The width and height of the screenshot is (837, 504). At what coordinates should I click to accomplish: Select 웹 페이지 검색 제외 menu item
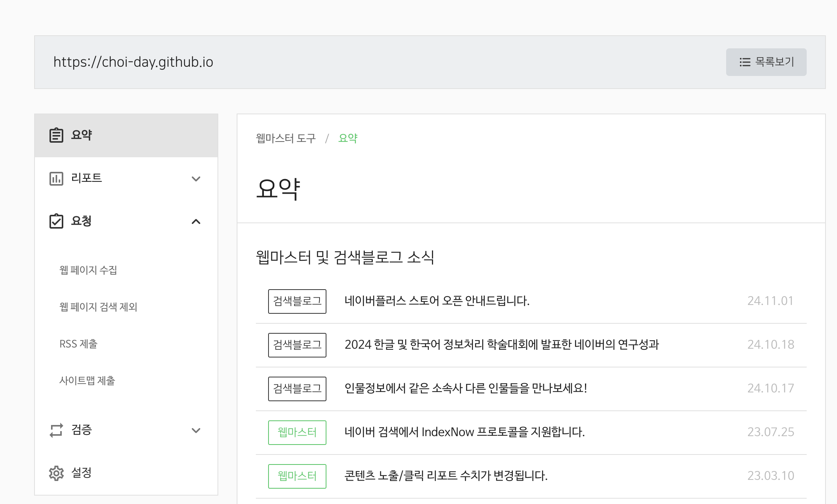click(98, 307)
